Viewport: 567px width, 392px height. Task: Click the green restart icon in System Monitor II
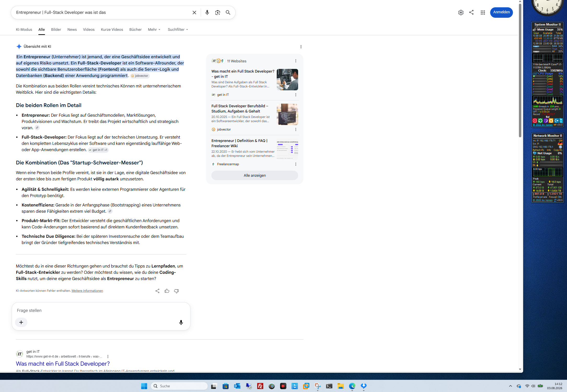[x=540, y=121]
